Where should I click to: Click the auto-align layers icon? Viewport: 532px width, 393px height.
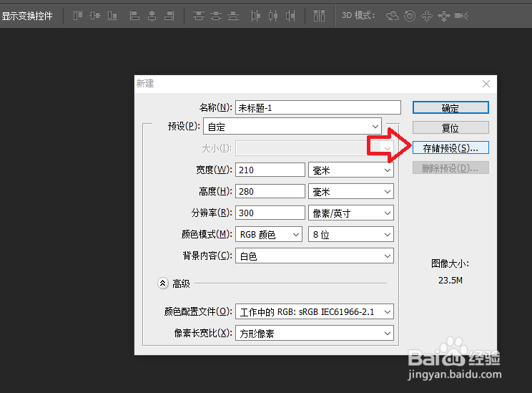coord(319,16)
